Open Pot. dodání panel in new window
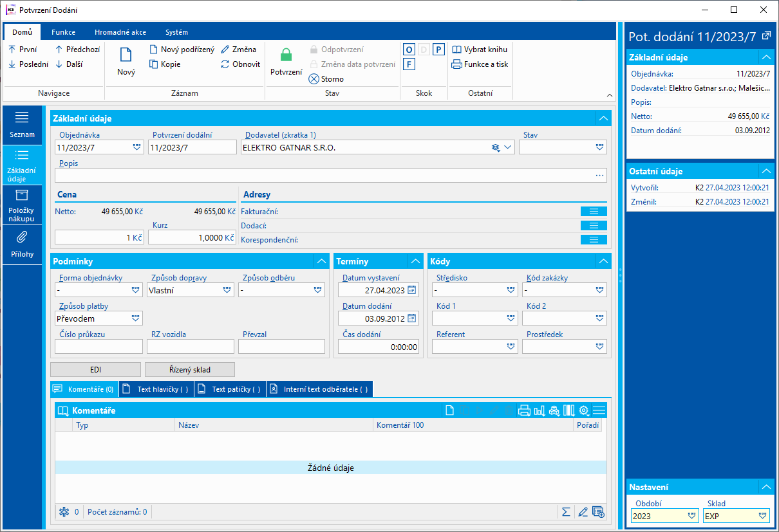 [x=766, y=35]
